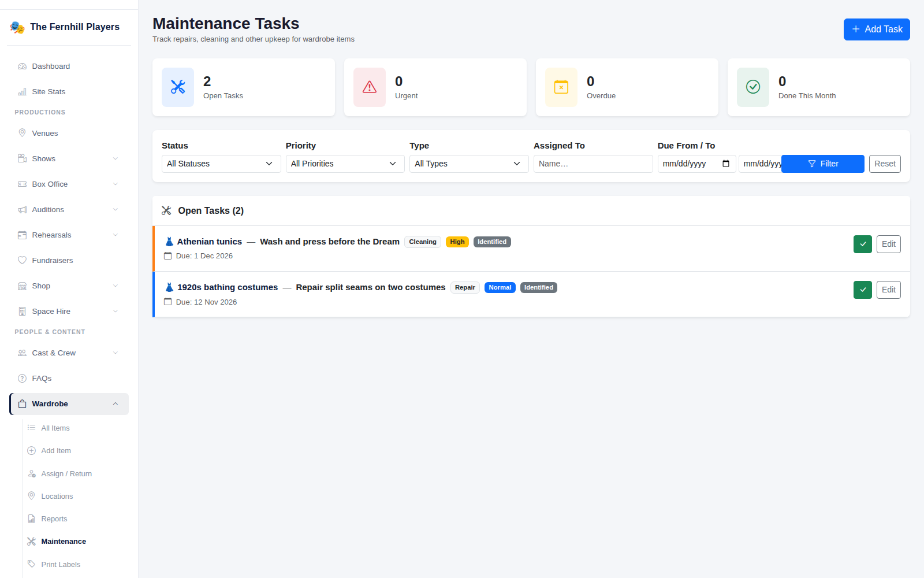Edit the 1920s bathing costumes task
This screenshot has height=578, width=924.
pyautogui.click(x=889, y=290)
